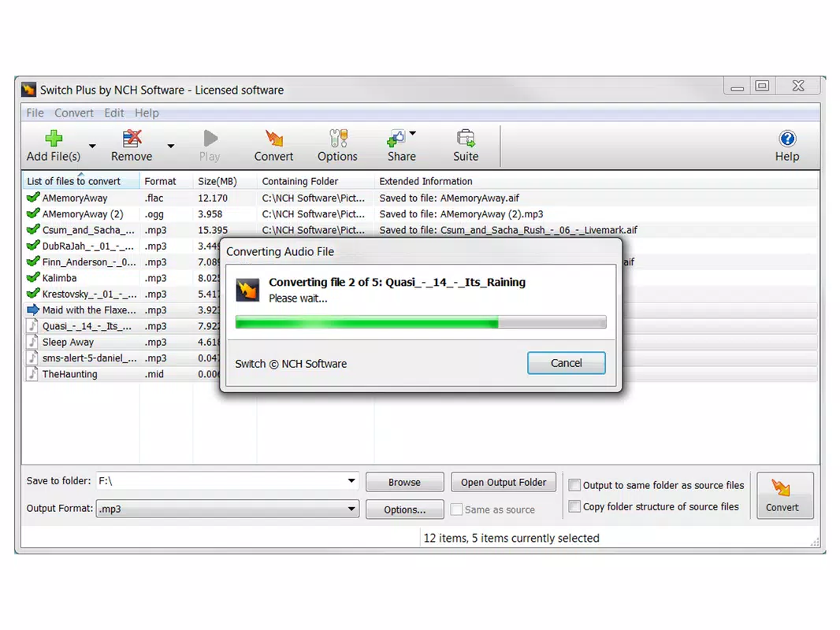This screenshot has height=630, width=840.
Task: Click the checkmark icon beside AMemoryAway (2)
Action: click(33, 213)
